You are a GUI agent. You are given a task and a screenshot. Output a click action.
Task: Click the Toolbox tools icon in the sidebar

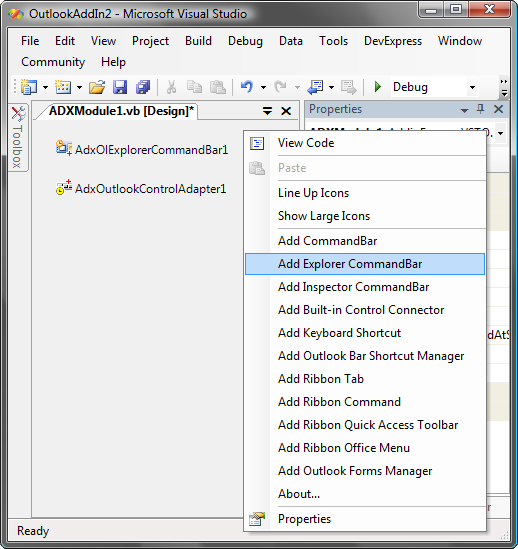(x=18, y=113)
